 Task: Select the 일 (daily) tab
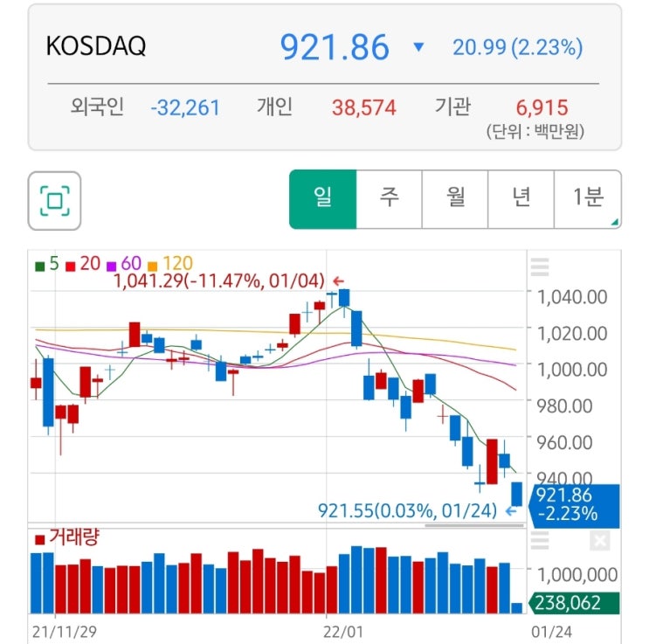click(x=323, y=199)
